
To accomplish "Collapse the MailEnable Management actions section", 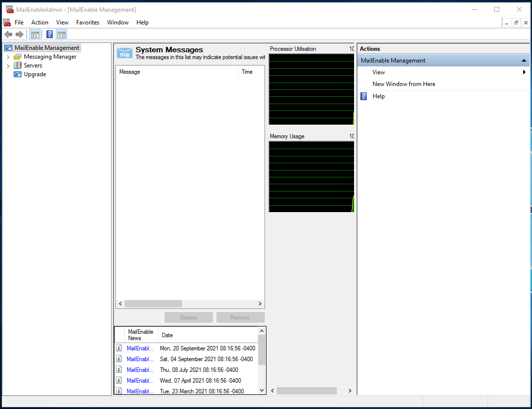I will pyautogui.click(x=524, y=61).
